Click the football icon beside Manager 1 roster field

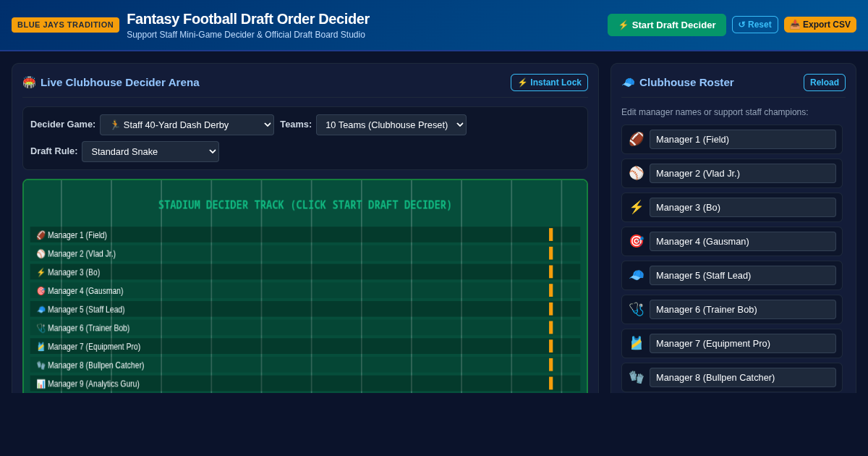tap(637, 139)
